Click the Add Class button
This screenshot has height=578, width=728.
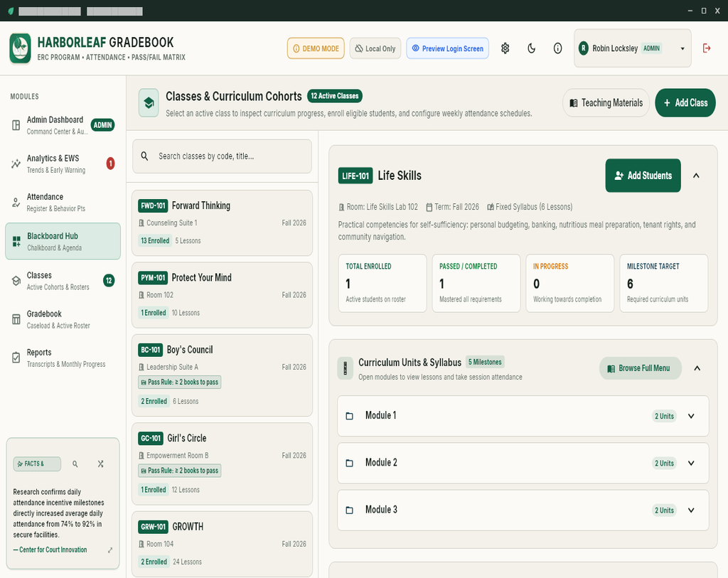pos(685,102)
